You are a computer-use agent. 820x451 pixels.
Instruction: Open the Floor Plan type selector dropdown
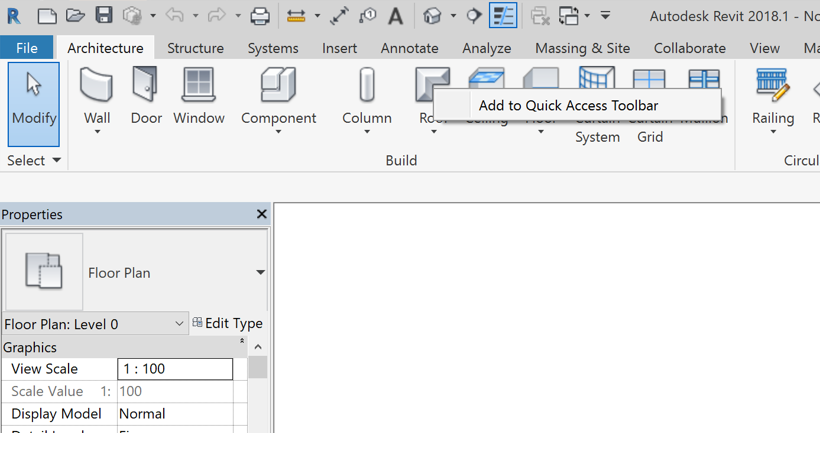point(259,272)
